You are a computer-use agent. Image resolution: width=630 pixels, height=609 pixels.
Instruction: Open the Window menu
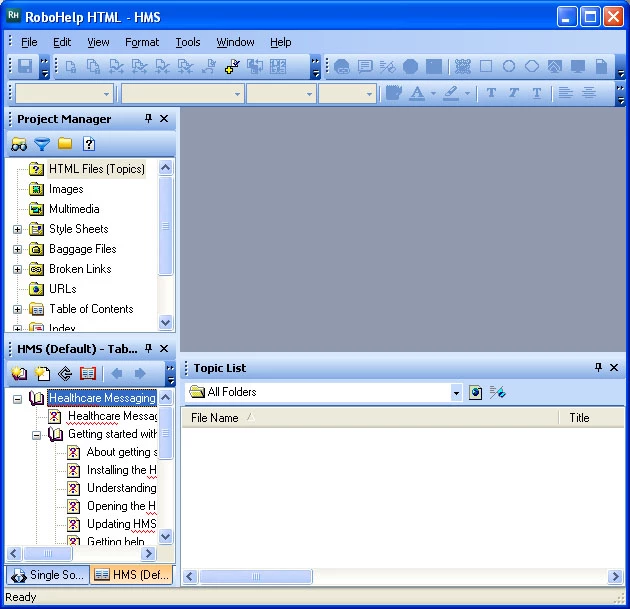pyautogui.click(x=235, y=42)
